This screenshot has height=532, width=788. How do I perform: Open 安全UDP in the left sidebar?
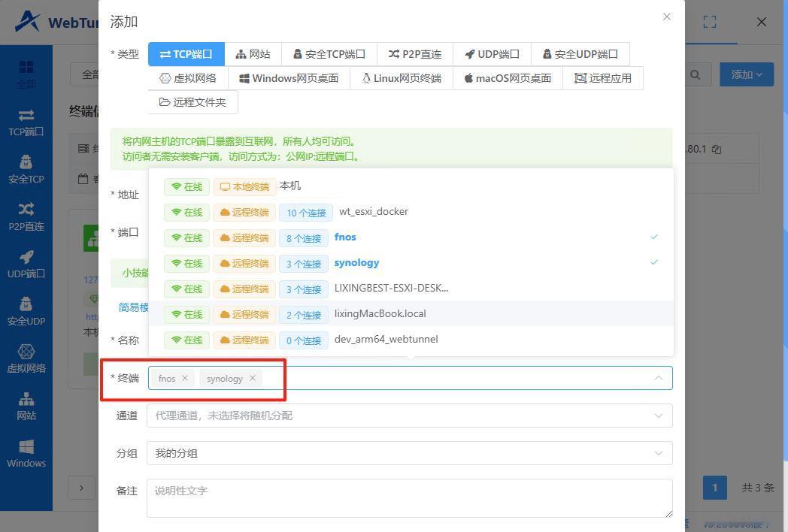click(26, 312)
